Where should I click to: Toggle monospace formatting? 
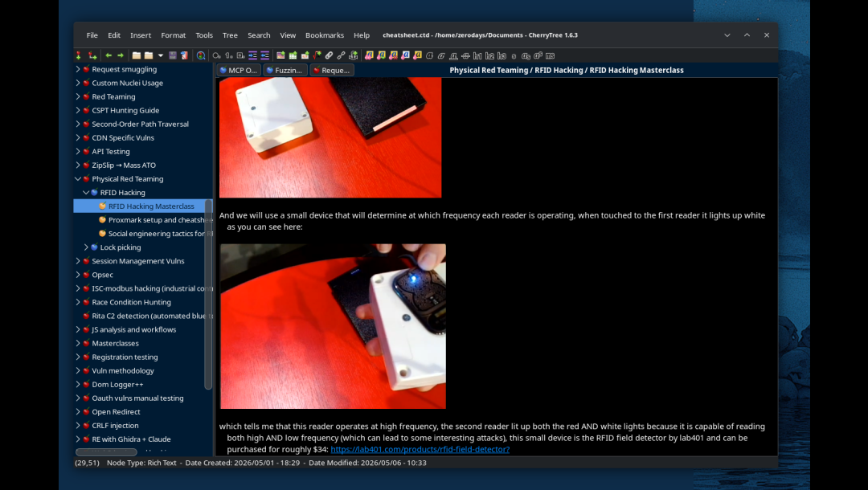(551, 55)
